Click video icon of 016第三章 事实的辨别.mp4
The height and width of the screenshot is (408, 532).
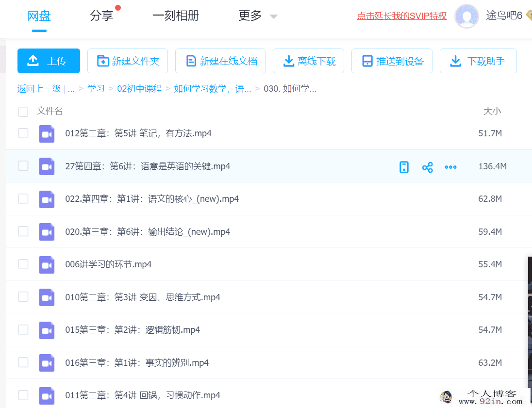[47, 363]
